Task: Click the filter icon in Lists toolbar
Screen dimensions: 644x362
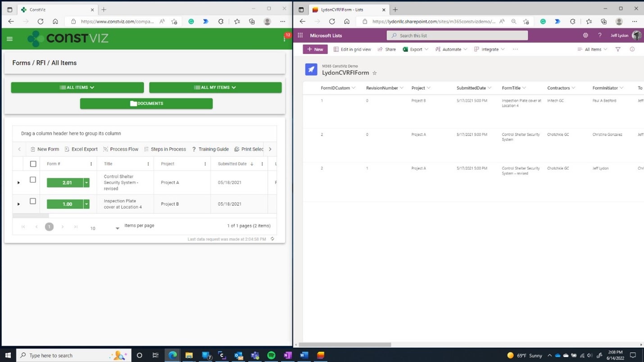Action: (x=618, y=50)
